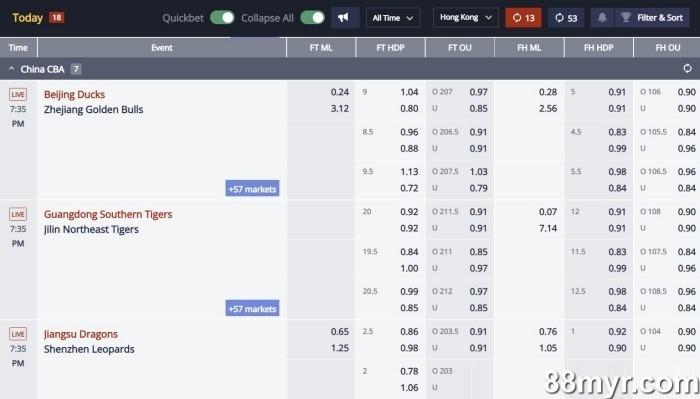Toggle the Collapse All switch
Screen dimensions: 700x399
(x=312, y=18)
